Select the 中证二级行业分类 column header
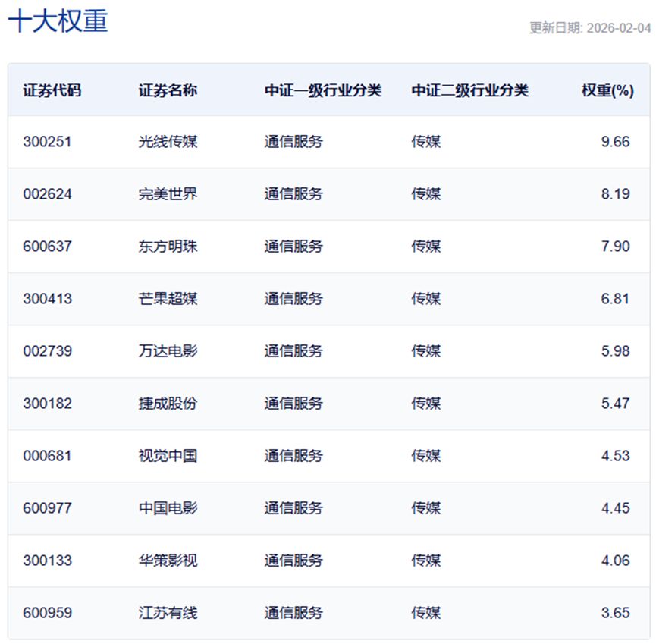Image resolution: width=656 pixels, height=644 pixels. (x=469, y=90)
